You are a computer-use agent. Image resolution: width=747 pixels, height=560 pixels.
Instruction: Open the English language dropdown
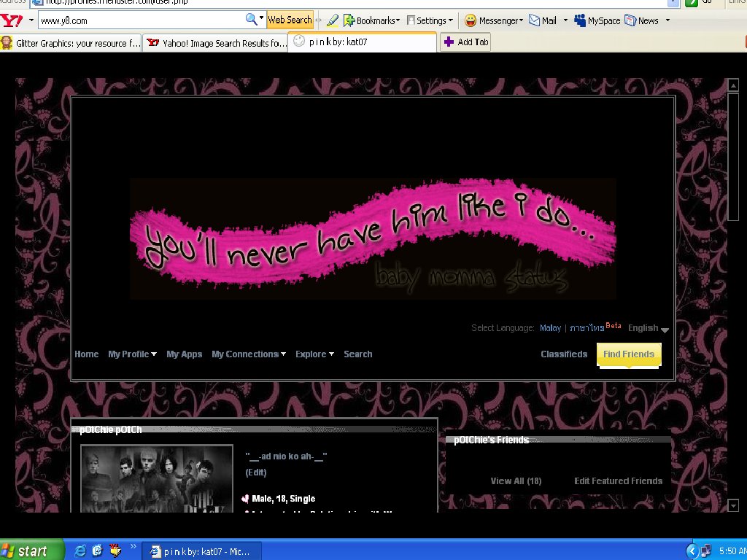point(649,328)
